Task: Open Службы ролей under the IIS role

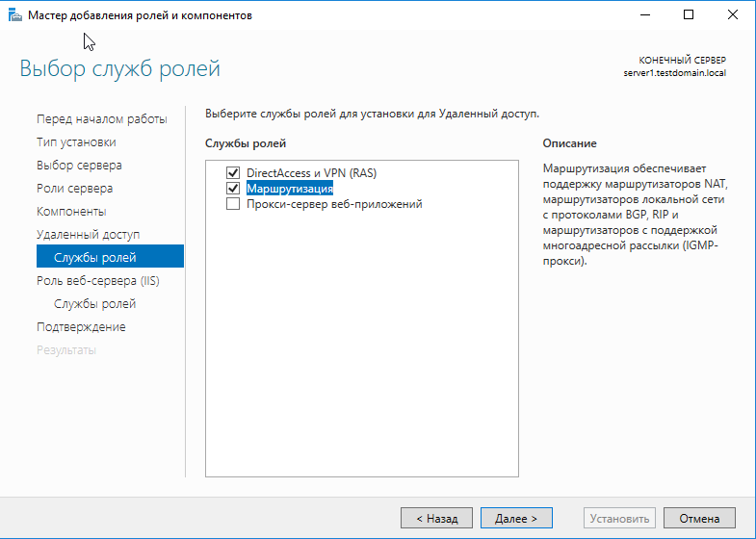Action: [95, 304]
